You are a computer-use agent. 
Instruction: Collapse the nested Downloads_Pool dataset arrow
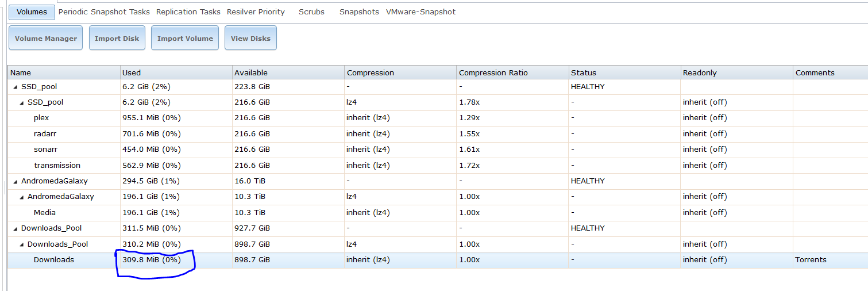point(21,244)
